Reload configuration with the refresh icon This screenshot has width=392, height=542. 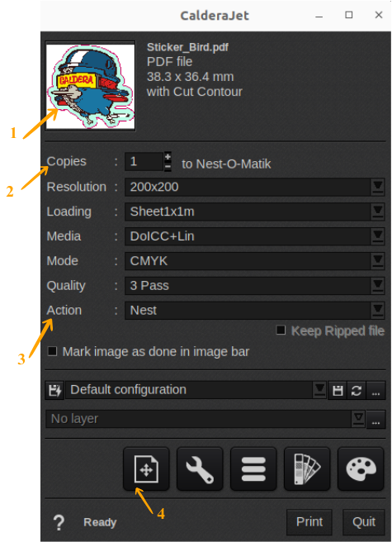pos(357,391)
